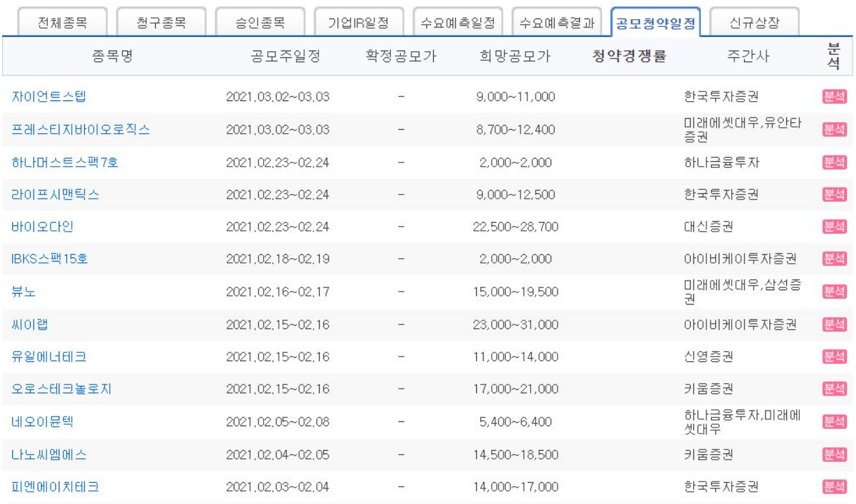Screen dimensions: 856x504
Task: Click date 2021.02.04~02.05 cell
Action: tap(278, 456)
